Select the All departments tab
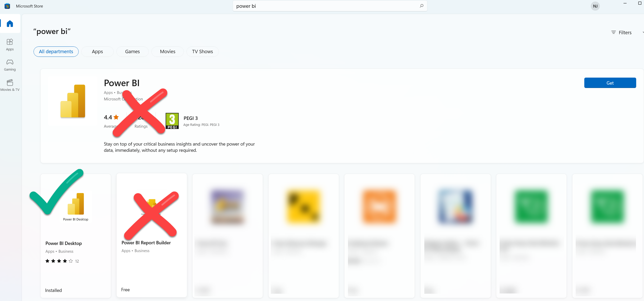Image resolution: width=644 pixels, height=301 pixels. [x=56, y=51]
